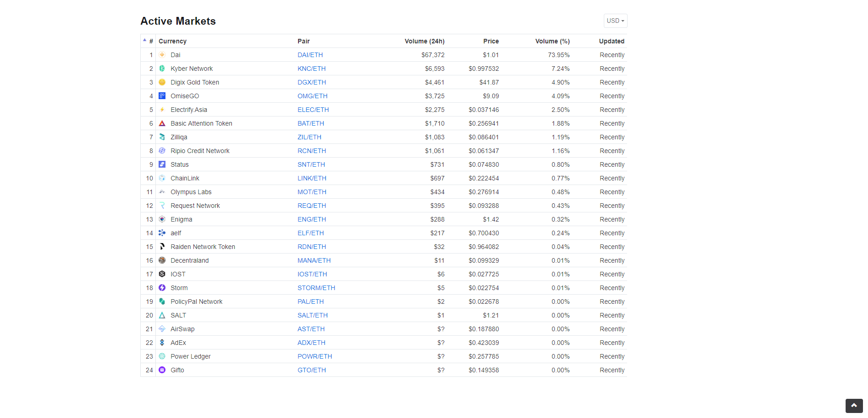Image resolution: width=868 pixels, height=418 pixels.
Task: Click the Digix Gold Token icon
Action: pos(162,82)
